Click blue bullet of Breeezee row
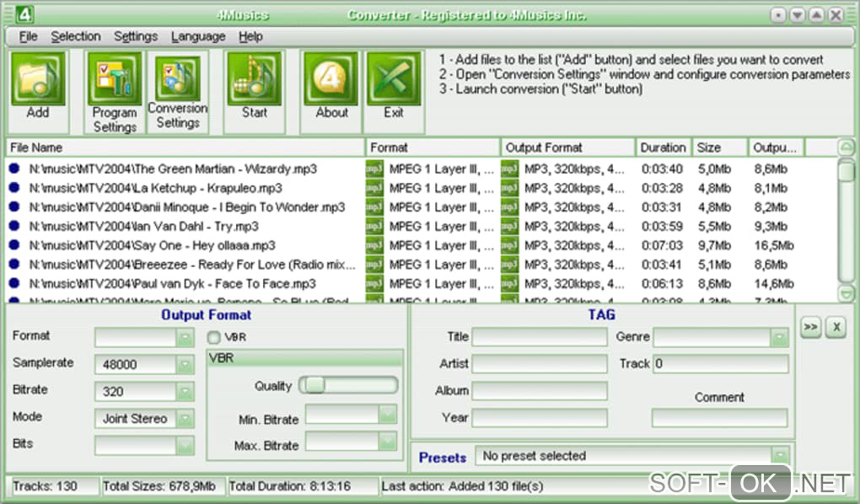This screenshot has width=860, height=504. tap(15, 265)
